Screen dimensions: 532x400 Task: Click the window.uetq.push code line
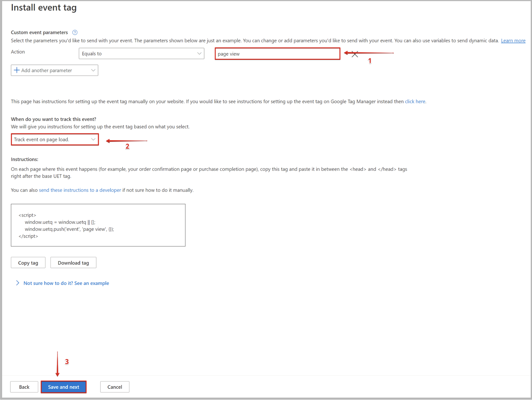pyautogui.click(x=69, y=229)
